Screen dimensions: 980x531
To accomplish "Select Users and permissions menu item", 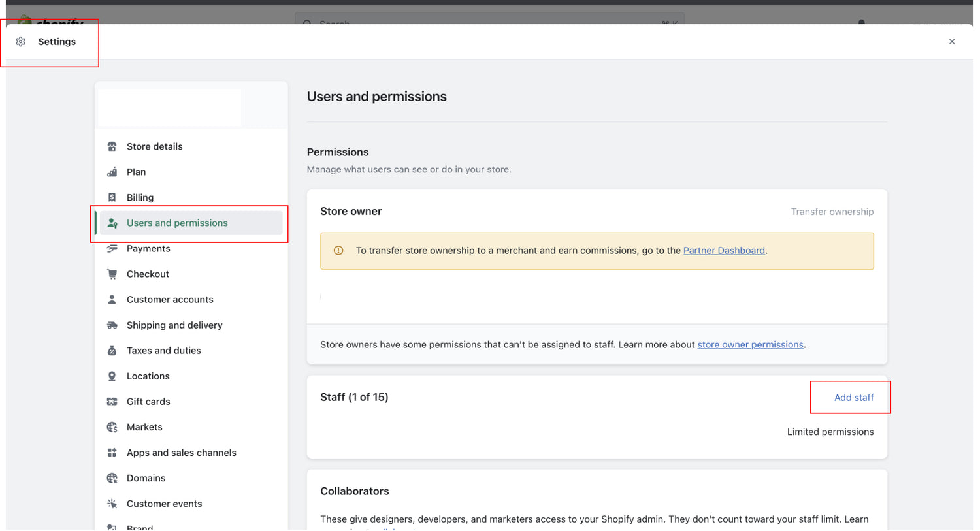I will [x=177, y=223].
